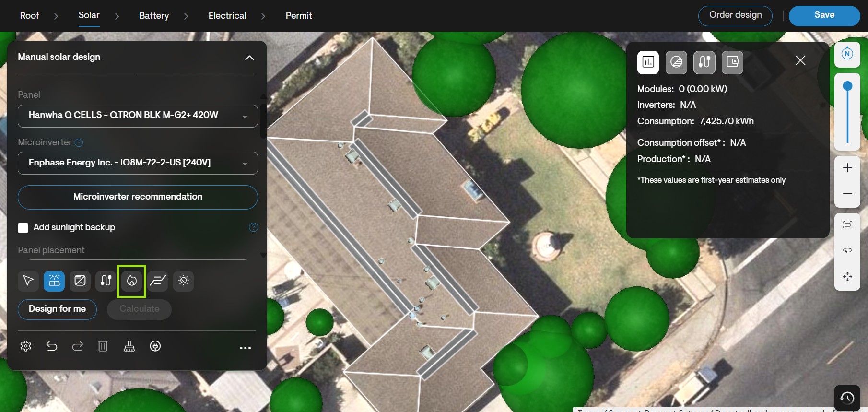Open the sun irradiance tool
Viewport: 868px width, 412px height.
click(x=184, y=281)
